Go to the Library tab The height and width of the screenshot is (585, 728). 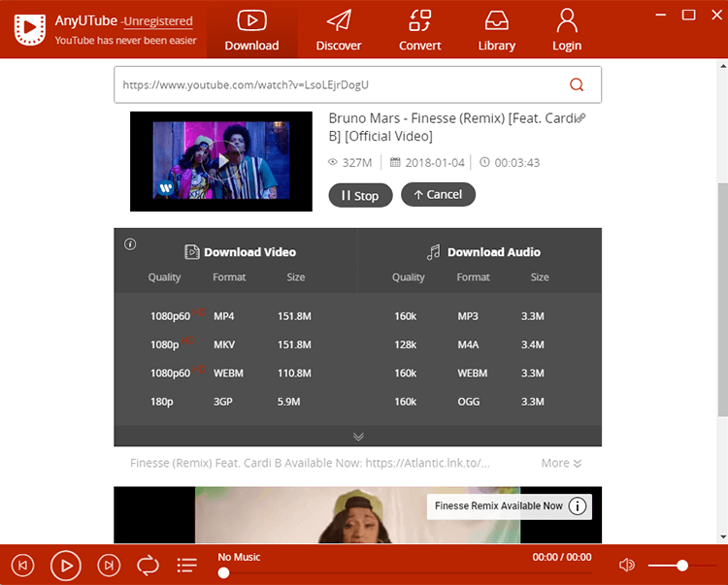point(496,29)
